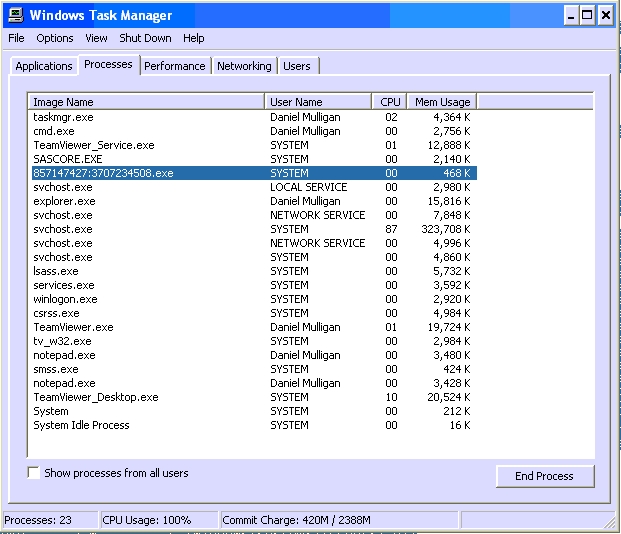Select the TeamViewer_Desktop.exe process
The image size is (621, 534).
pos(96,397)
